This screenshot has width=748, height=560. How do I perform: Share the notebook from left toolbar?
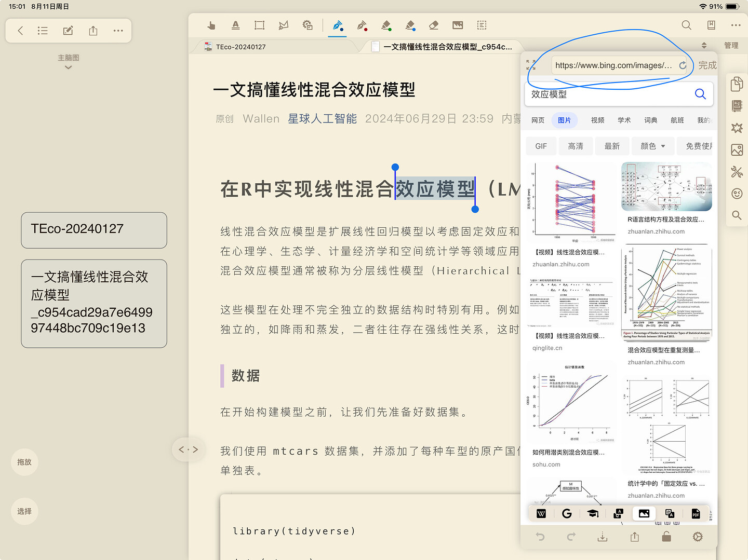point(93,31)
